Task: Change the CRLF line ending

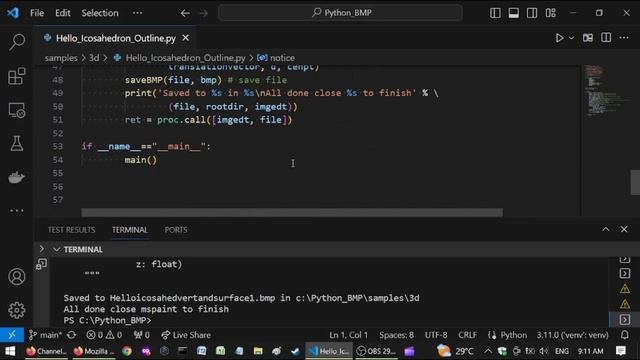Action: [x=467, y=335]
